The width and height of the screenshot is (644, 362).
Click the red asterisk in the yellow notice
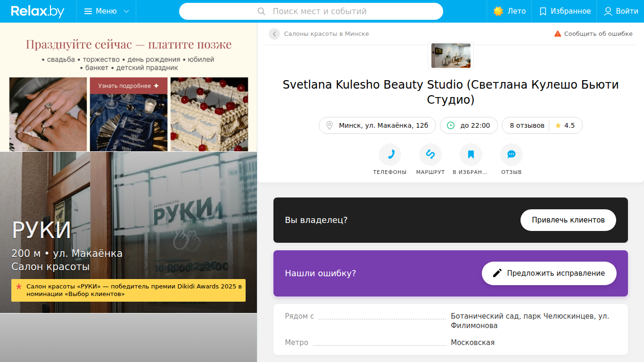tap(19, 287)
